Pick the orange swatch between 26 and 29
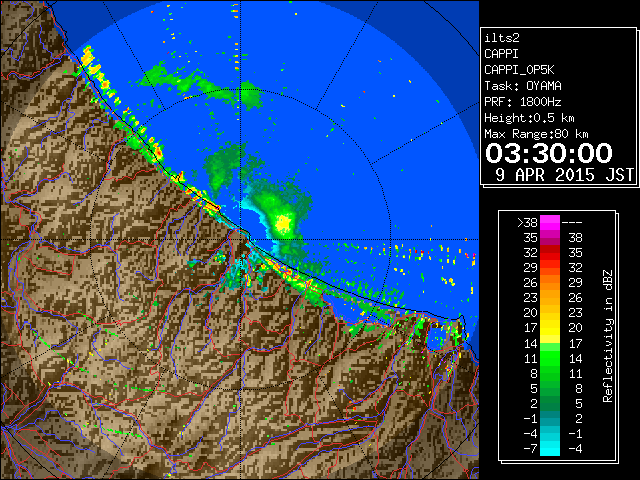Screen dimensions: 640x480 coord(550,283)
